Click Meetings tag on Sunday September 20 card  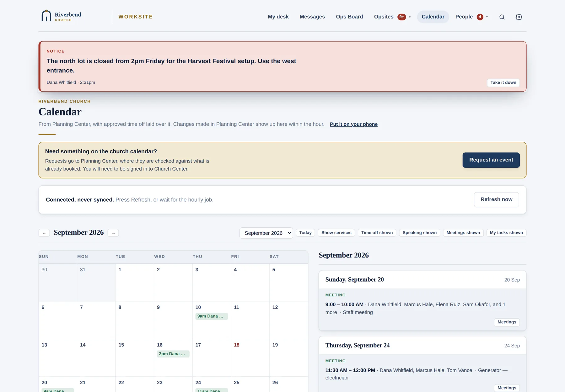tap(507, 322)
